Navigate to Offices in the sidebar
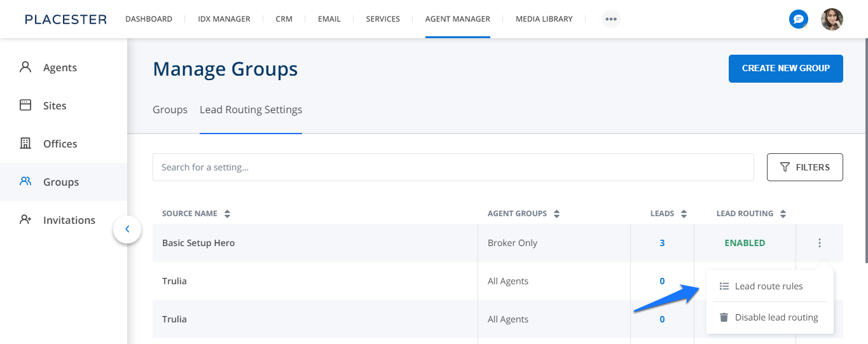The image size is (868, 344). (x=60, y=144)
